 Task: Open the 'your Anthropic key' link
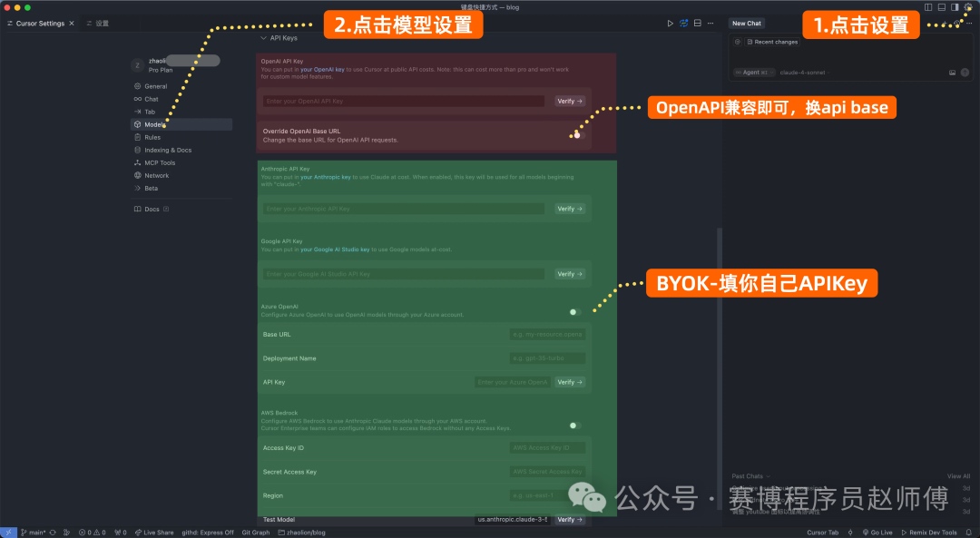pos(326,178)
